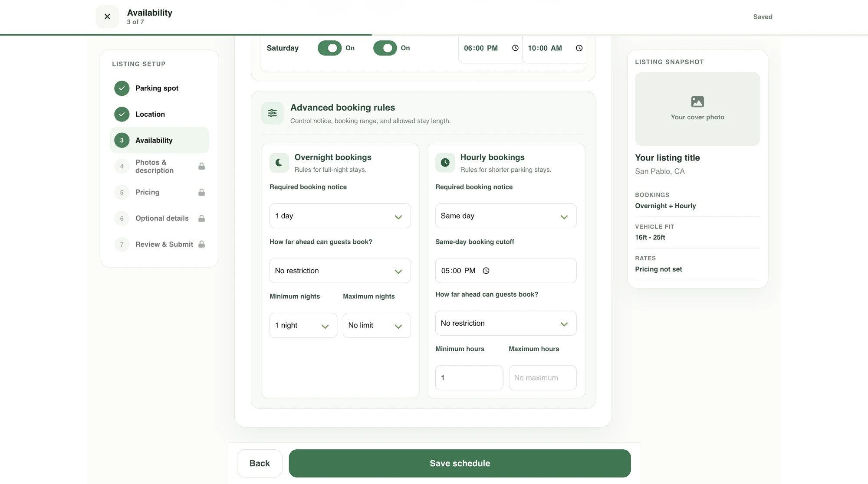
Task: Click the Maximum hours 'No maximum' field
Action: pos(542,378)
